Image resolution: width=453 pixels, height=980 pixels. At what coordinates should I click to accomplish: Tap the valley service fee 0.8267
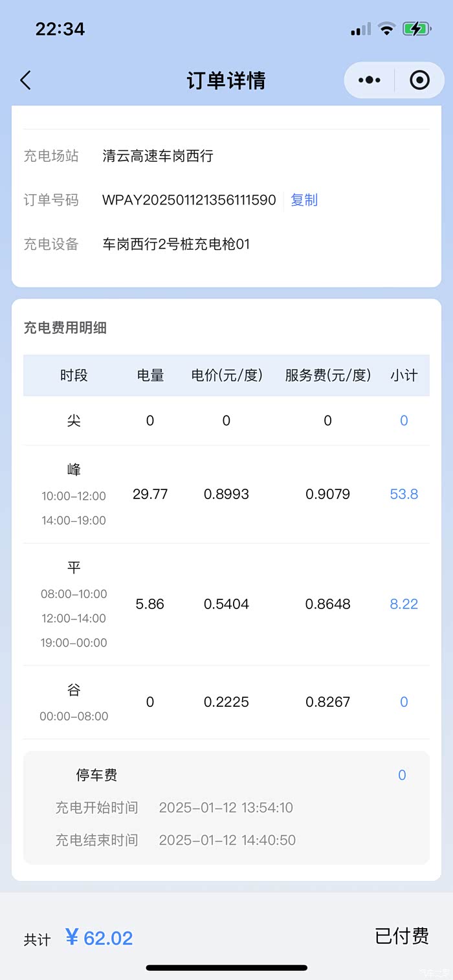click(328, 702)
